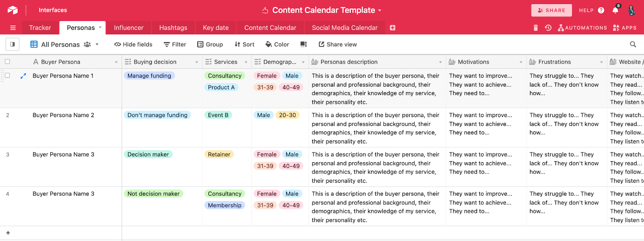Click the Share button
The width and height of the screenshot is (644, 241).
551,10
